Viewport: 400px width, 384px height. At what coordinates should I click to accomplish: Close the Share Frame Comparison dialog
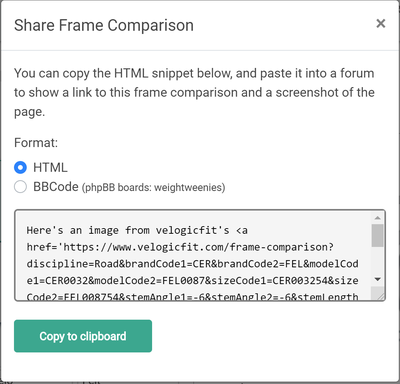(381, 24)
